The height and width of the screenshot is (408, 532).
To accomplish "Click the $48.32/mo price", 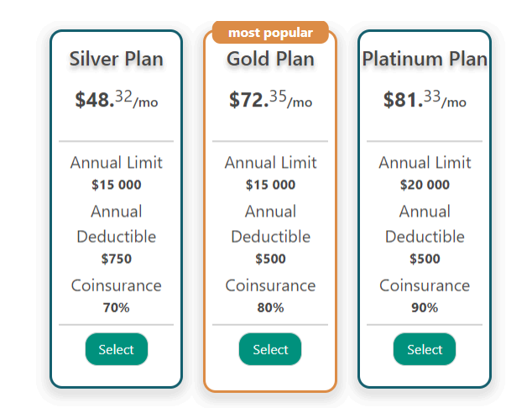I will 116,100.
